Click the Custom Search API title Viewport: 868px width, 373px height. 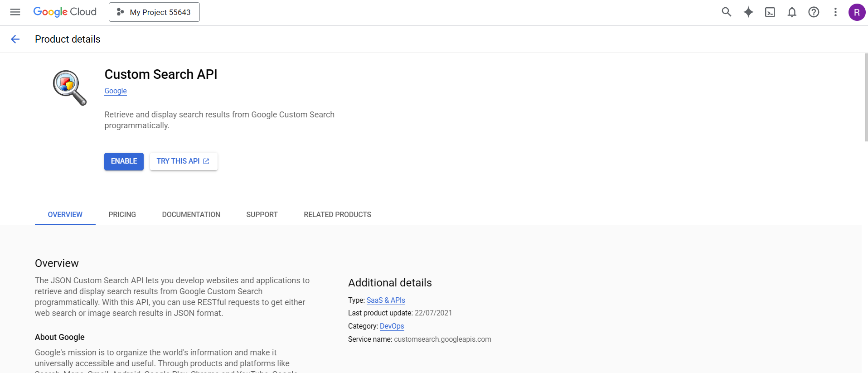coord(161,74)
